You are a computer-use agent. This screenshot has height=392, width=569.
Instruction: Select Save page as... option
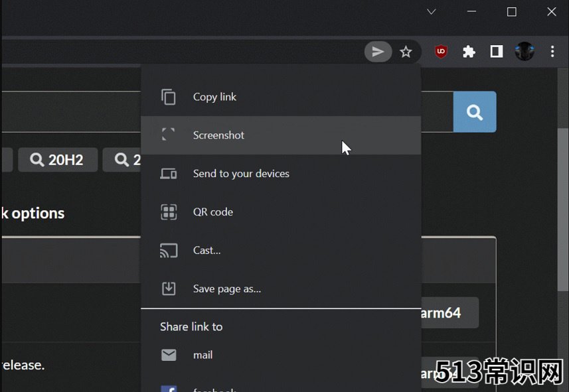click(x=281, y=289)
